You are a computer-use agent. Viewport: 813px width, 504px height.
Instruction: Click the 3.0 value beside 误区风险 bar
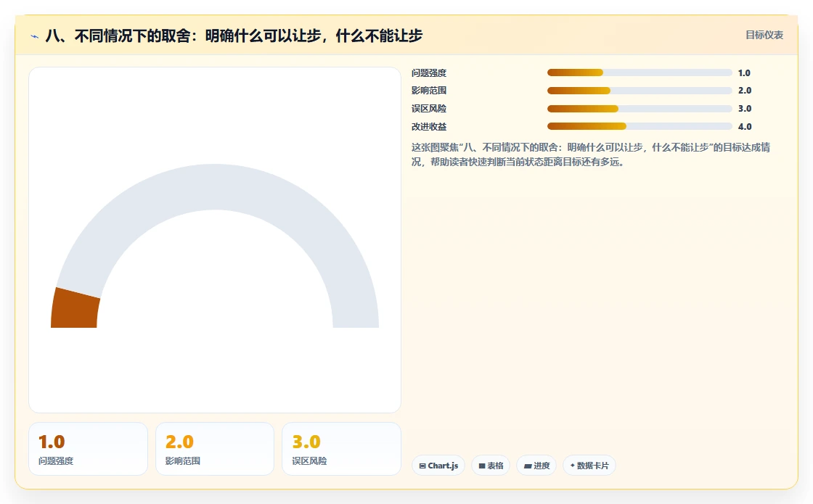click(x=745, y=109)
